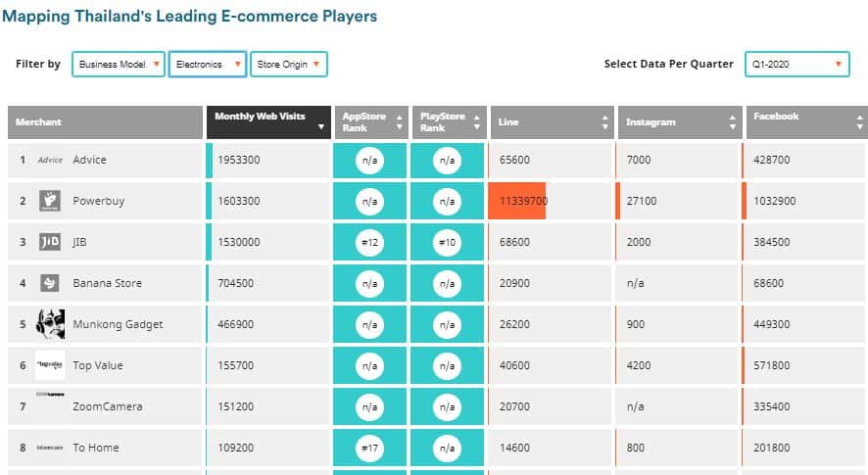This screenshot has height=475, width=868.
Task: Sort table by PlayStore Rank header
Action: tap(447, 122)
